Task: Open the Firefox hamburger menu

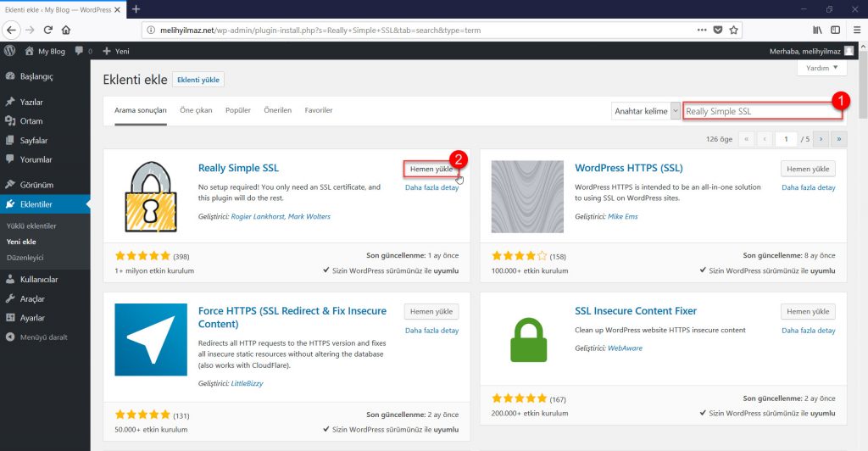Action: coord(857,30)
